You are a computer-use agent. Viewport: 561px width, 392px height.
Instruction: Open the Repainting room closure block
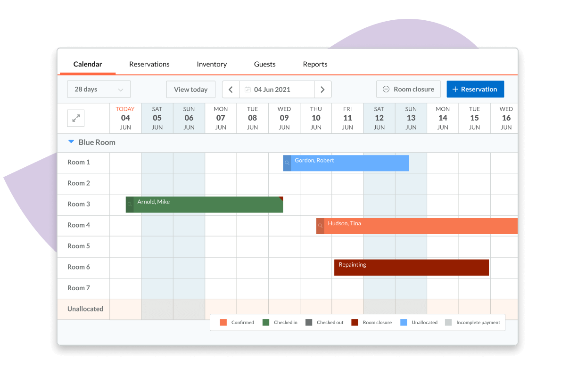(x=411, y=268)
